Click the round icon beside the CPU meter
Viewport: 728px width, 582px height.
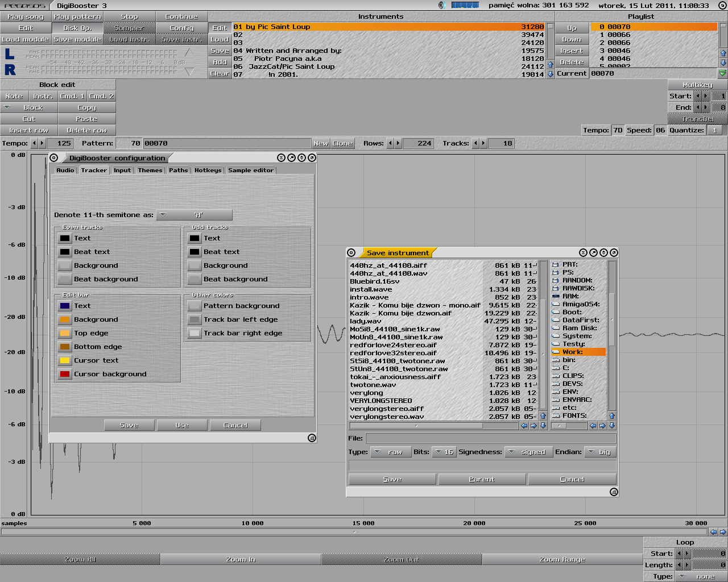442,5
